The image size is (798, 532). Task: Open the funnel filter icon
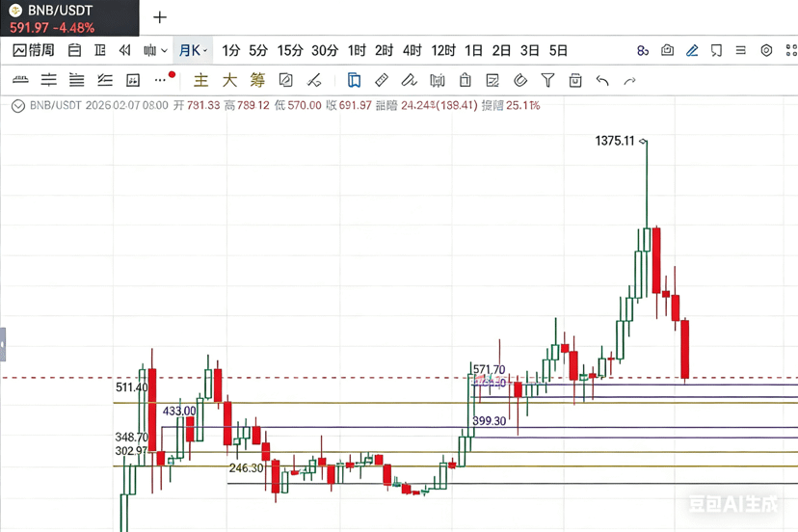pyautogui.click(x=547, y=80)
